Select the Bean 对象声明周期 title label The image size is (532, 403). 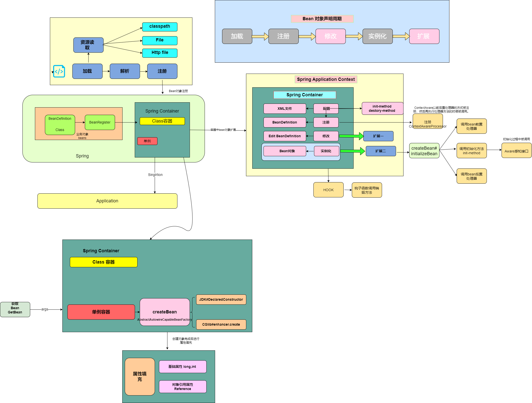click(x=322, y=19)
